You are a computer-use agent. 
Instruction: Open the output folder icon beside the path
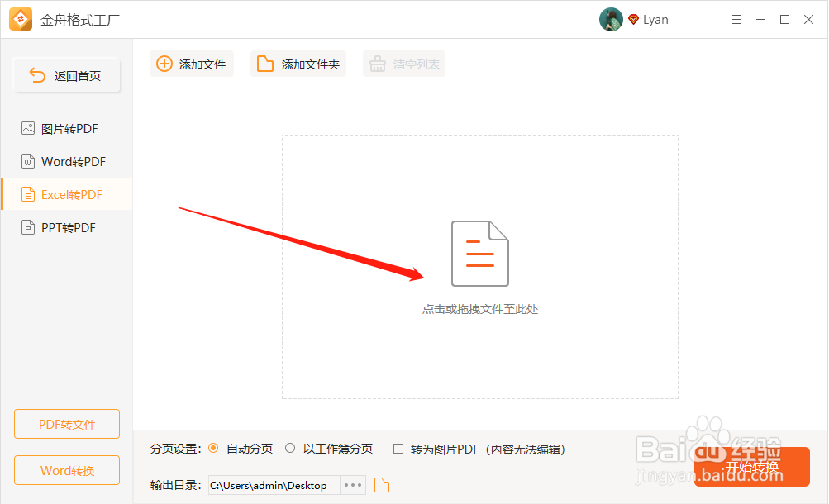click(x=381, y=485)
